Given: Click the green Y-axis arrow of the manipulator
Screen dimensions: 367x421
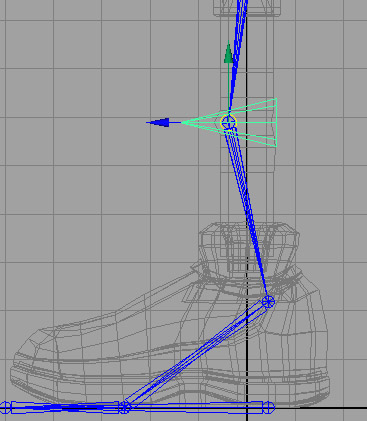Looking at the screenshot, I should click(228, 53).
